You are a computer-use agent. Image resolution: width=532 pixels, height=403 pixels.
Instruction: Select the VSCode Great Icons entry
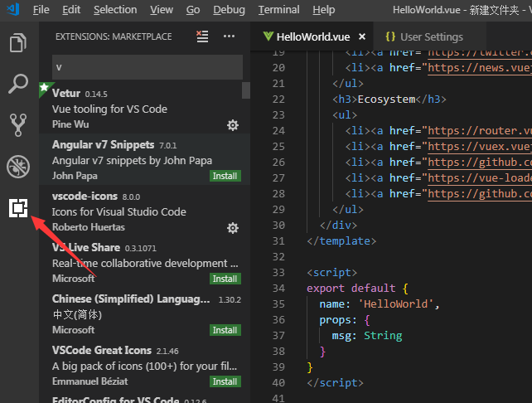[x=144, y=365]
